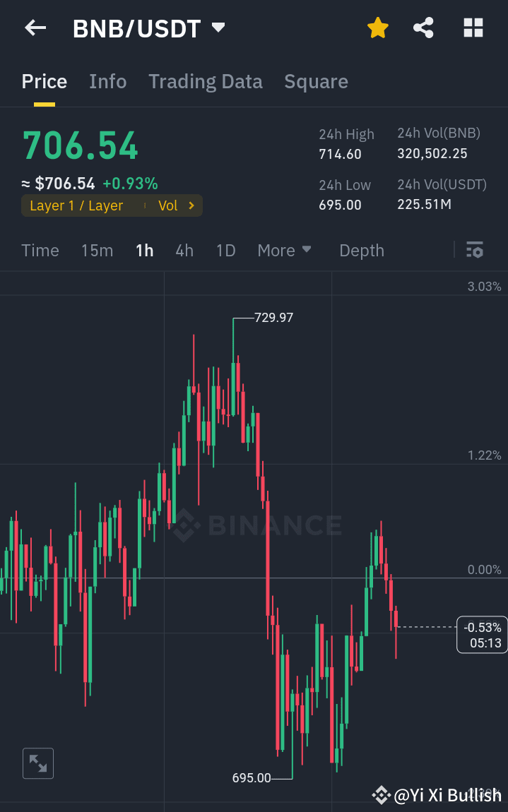Select the 1h timeframe
This screenshot has width=508, height=812.
coord(144,250)
